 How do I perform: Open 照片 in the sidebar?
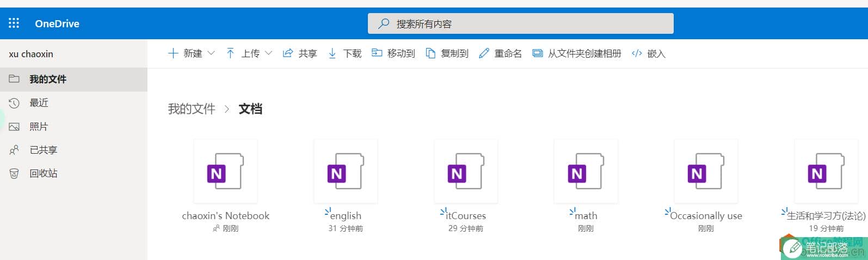coord(73,126)
